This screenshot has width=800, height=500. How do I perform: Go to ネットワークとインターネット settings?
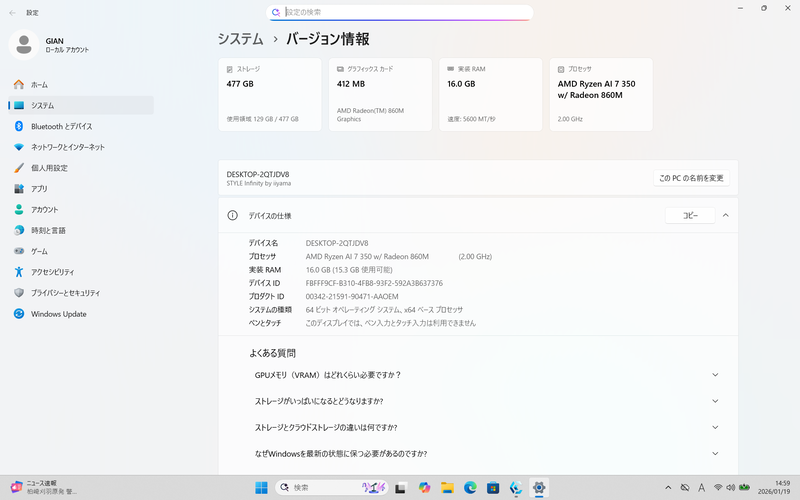click(x=81, y=147)
